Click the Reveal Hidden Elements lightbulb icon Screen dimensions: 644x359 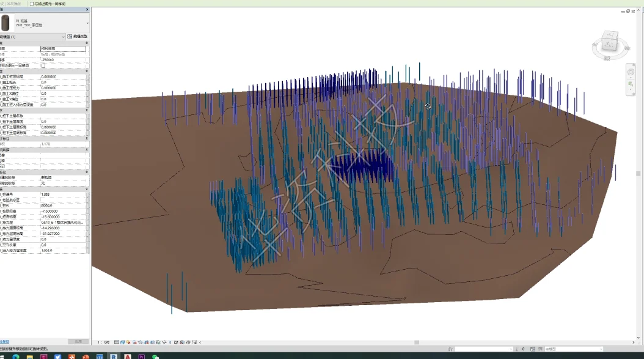coord(170,342)
